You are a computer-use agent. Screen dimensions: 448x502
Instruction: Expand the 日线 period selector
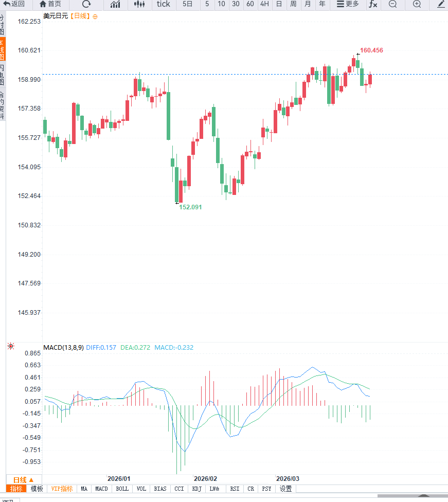tap(23, 479)
